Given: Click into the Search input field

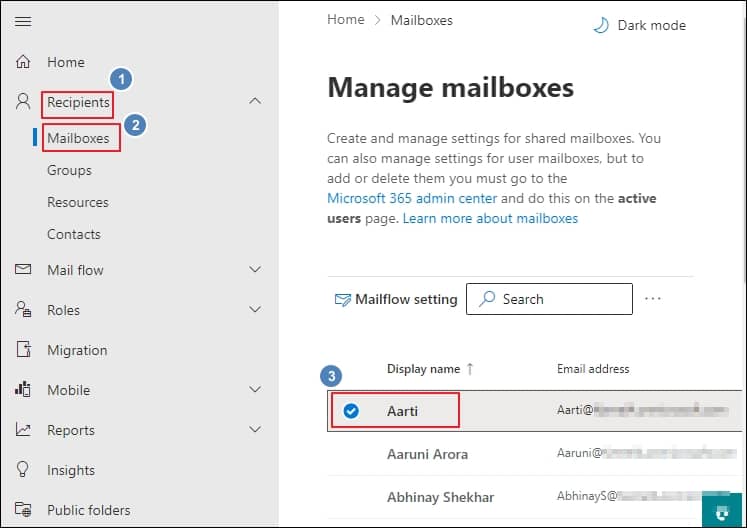Looking at the screenshot, I should tap(549, 299).
